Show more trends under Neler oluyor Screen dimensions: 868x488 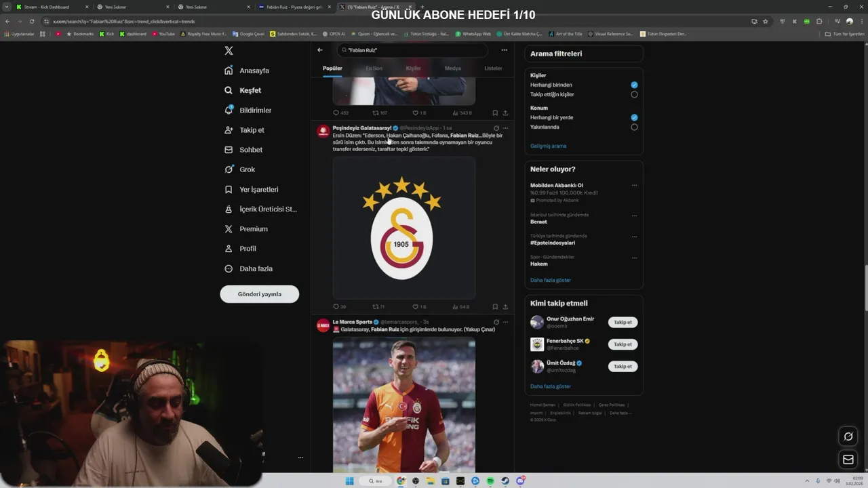tap(551, 280)
